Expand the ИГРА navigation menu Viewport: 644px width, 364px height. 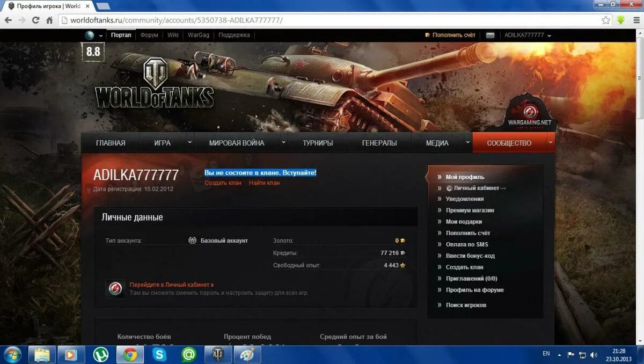(163, 142)
